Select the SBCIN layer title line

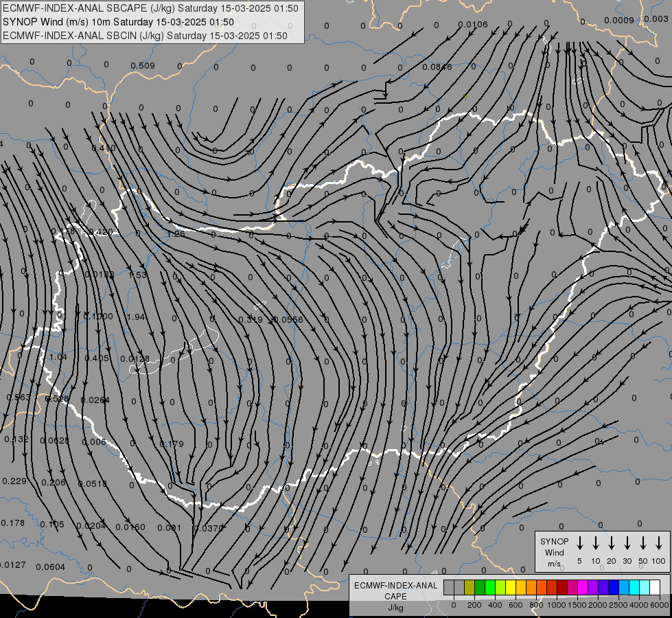coord(145,36)
